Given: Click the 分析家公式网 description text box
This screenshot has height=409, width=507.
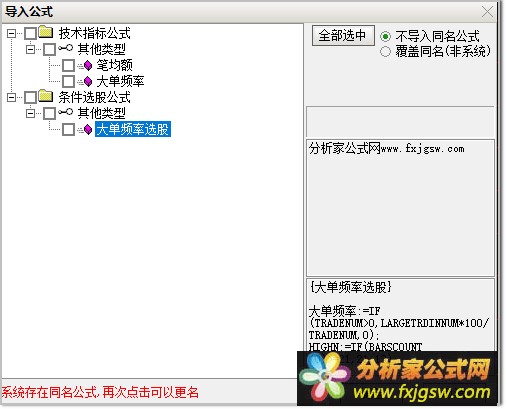Looking at the screenshot, I should coord(400,208).
